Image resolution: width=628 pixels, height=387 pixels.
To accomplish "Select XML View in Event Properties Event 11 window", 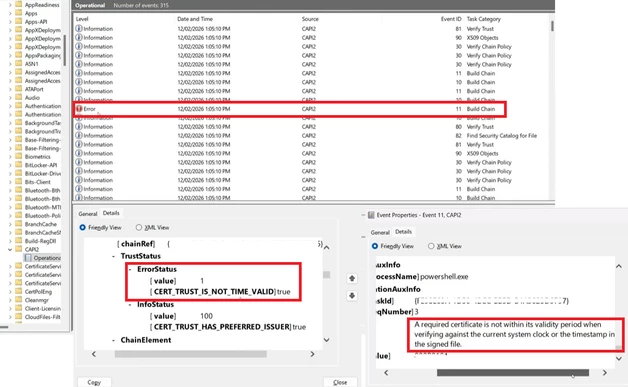I will tap(431, 246).
